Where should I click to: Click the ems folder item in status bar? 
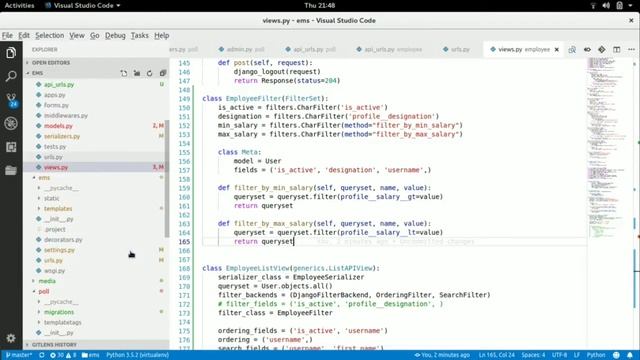[x=90, y=355]
